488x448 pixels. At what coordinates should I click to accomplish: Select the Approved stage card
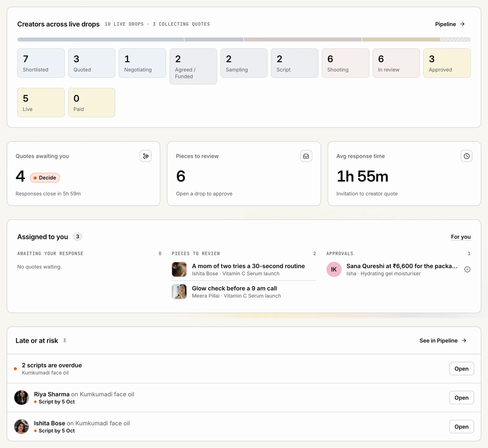click(447, 63)
